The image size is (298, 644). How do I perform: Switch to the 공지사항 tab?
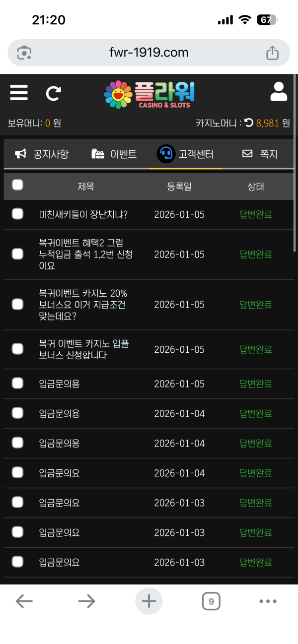[x=42, y=154]
